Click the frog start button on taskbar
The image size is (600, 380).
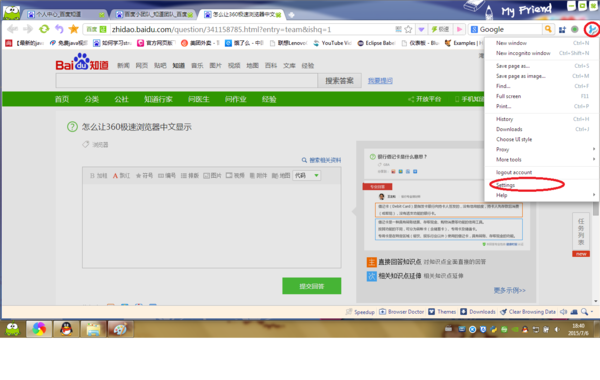(13, 329)
